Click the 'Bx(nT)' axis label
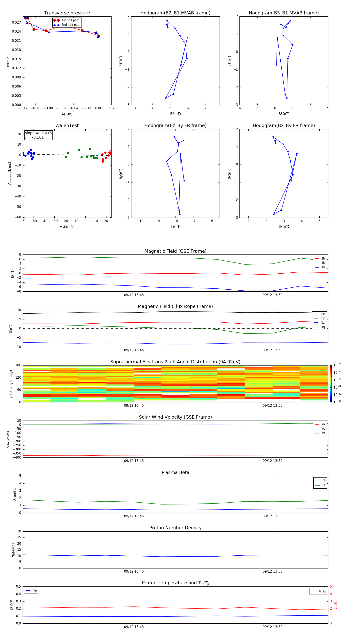 pyautogui.click(x=284, y=227)
